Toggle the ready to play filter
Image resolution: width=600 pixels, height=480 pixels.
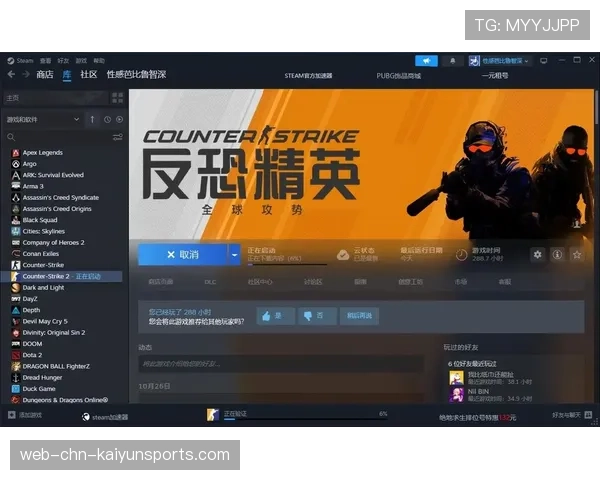(119, 119)
